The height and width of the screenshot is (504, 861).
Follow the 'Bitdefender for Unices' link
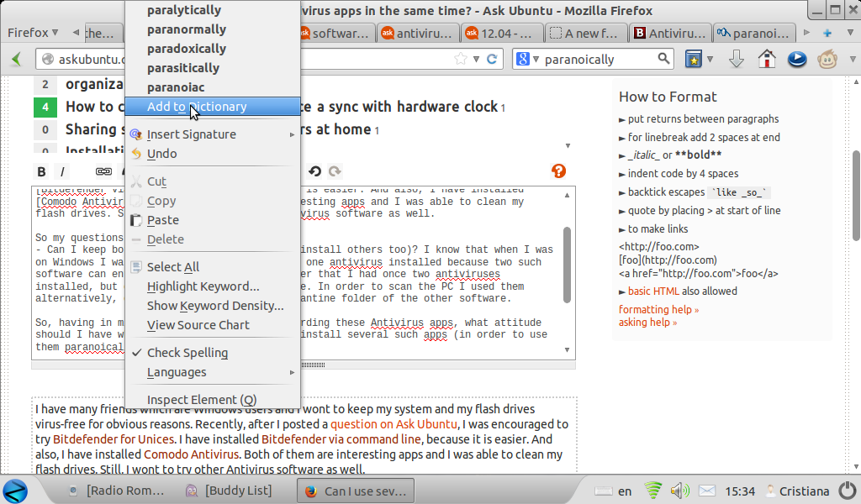(x=114, y=439)
